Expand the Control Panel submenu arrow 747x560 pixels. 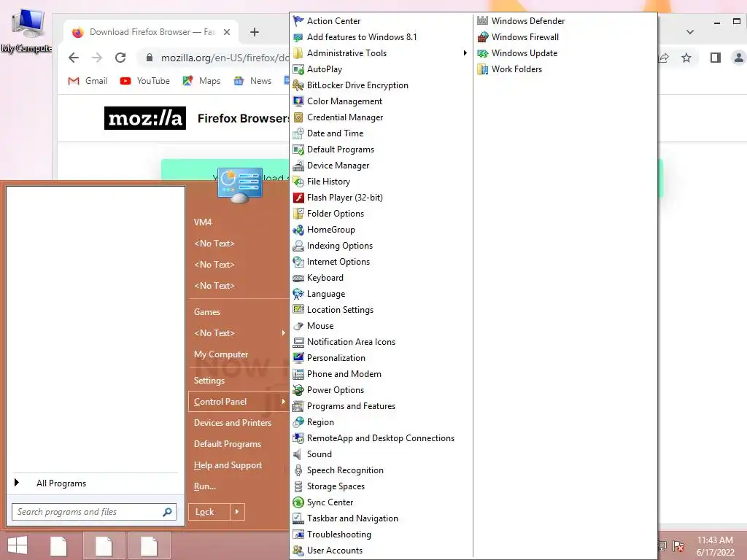[x=283, y=402]
